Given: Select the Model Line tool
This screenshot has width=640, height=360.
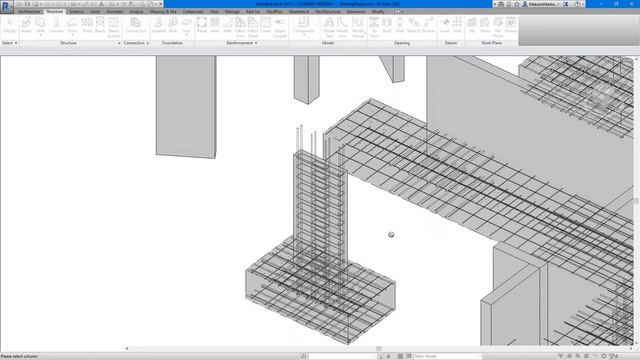Looking at the screenshot, I should pyautogui.click(x=342, y=27).
